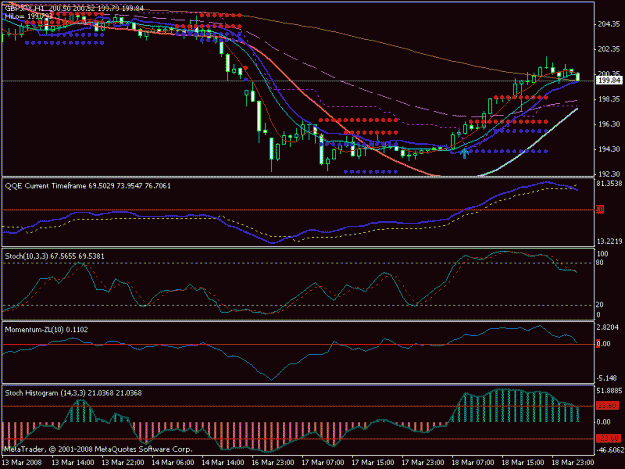625x469 pixels.
Task: Click the 2.8204 Momentum scale value
Action: [x=608, y=327]
